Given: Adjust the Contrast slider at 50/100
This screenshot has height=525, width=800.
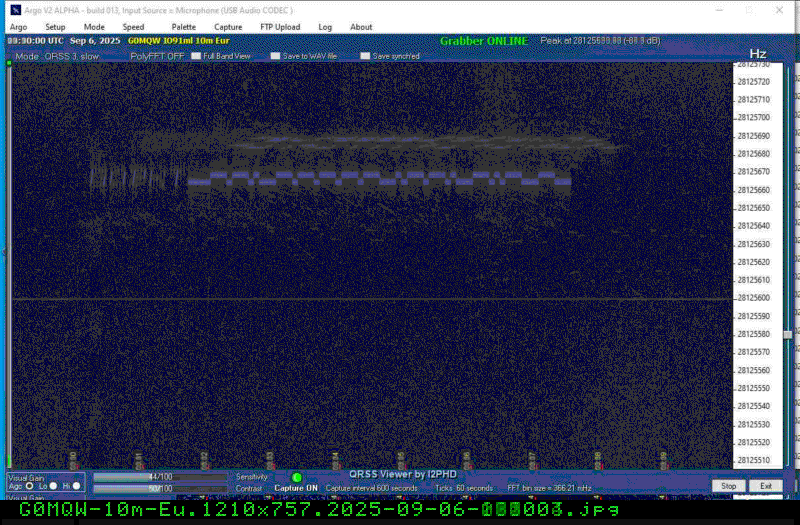Looking at the screenshot, I should [160, 489].
